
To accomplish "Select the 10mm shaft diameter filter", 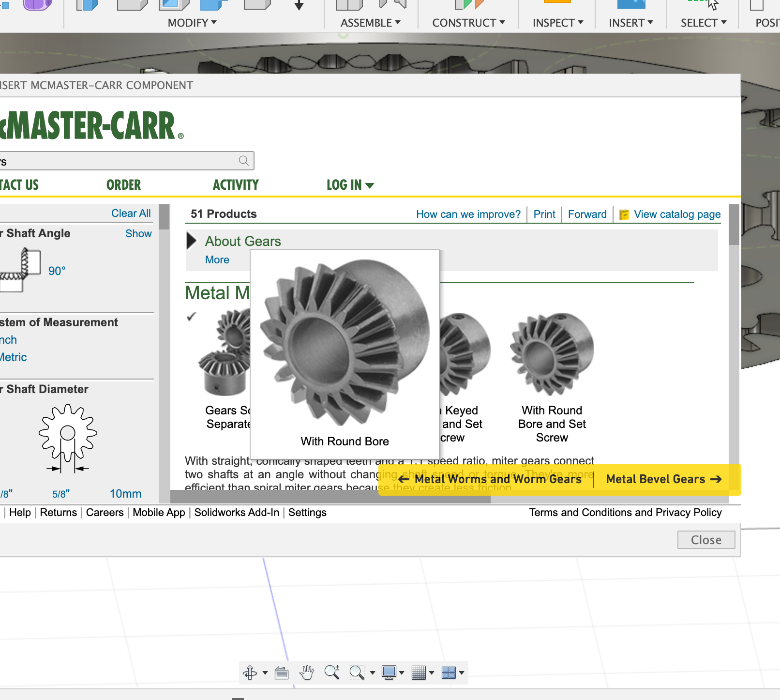I will click(x=125, y=494).
